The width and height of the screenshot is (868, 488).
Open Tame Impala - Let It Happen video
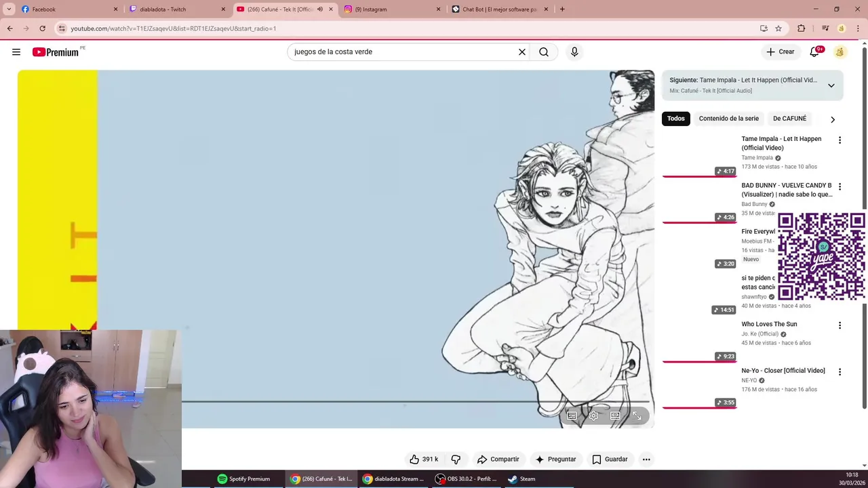tap(781, 143)
